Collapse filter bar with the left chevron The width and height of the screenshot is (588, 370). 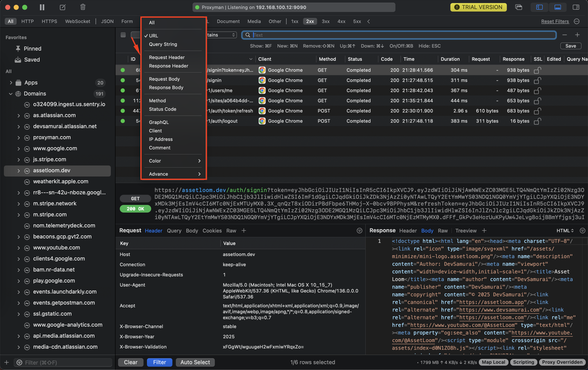pyautogui.click(x=369, y=21)
